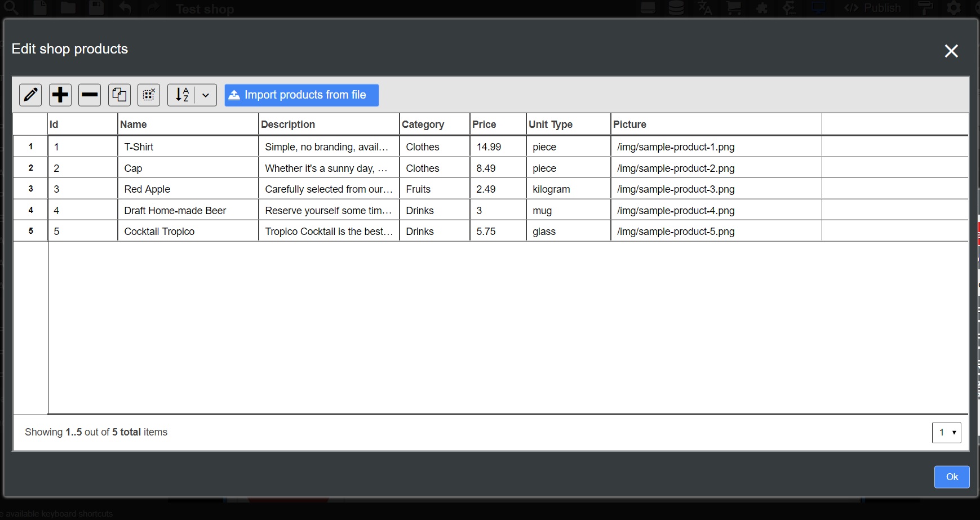The image size is (980, 520).
Task: Click the pencil edit product icon
Action: (30, 95)
